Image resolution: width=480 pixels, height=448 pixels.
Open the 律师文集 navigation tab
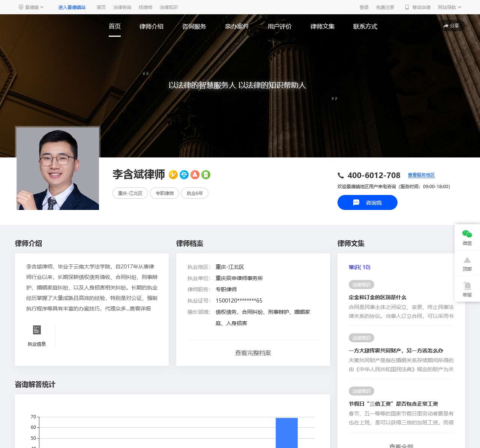coord(322,26)
